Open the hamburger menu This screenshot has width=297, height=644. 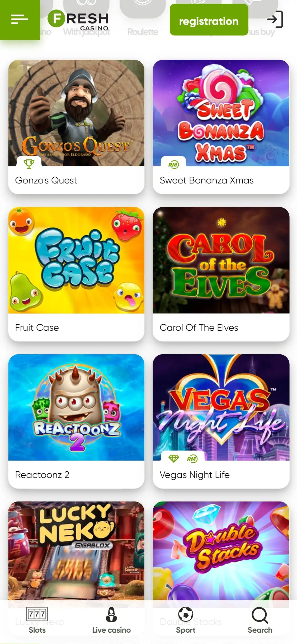tap(20, 19)
